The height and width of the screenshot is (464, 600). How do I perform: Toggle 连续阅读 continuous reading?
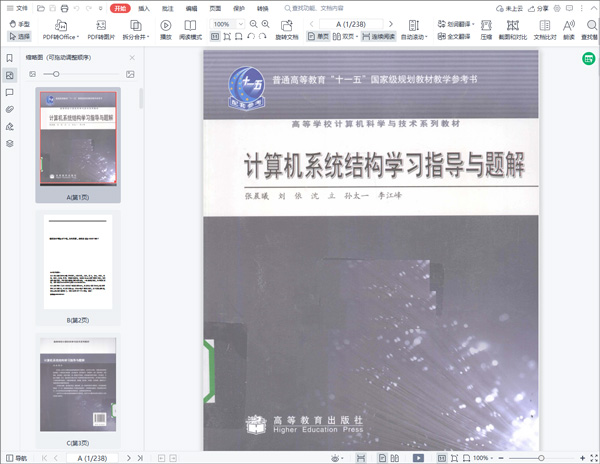[378, 37]
